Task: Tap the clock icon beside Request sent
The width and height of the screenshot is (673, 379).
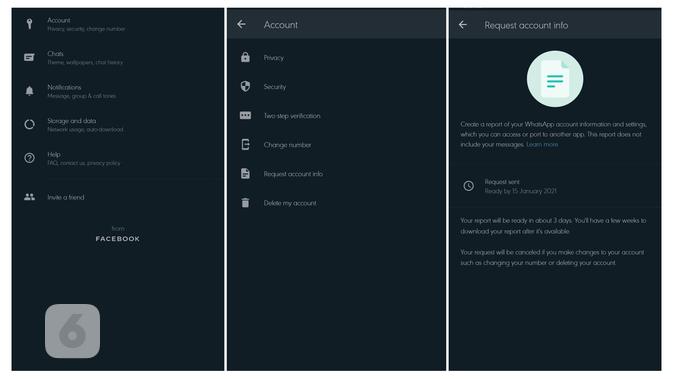Action: pyautogui.click(x=468, y=186)
